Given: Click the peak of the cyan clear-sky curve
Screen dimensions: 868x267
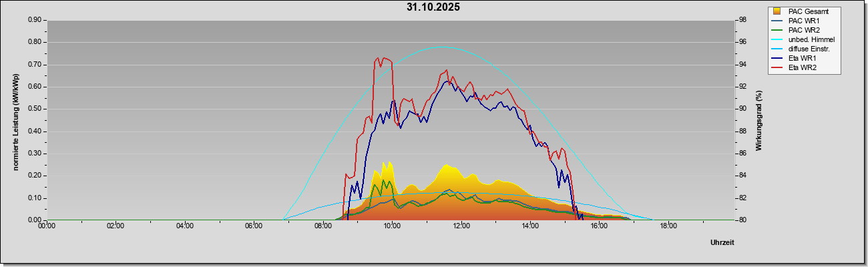Looking at the screenshot, I should tap(442, 47).
